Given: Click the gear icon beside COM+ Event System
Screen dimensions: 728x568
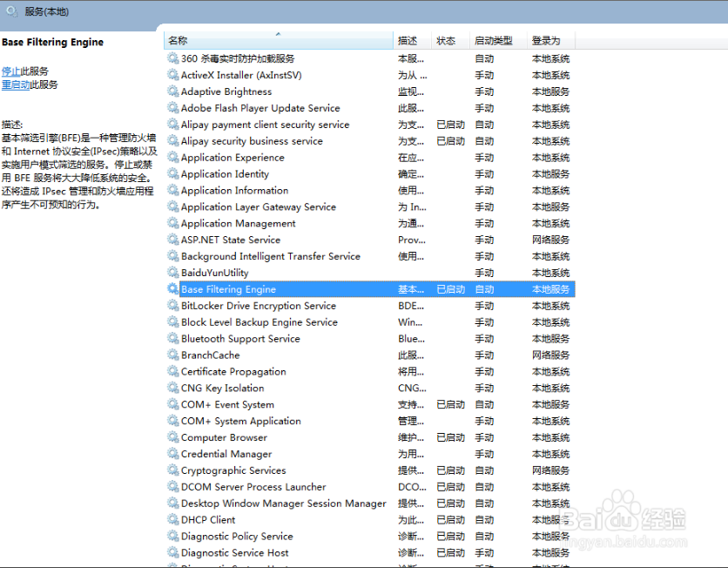Looking at the screenshot, I should pyautogui.click(x=172, y=404).
